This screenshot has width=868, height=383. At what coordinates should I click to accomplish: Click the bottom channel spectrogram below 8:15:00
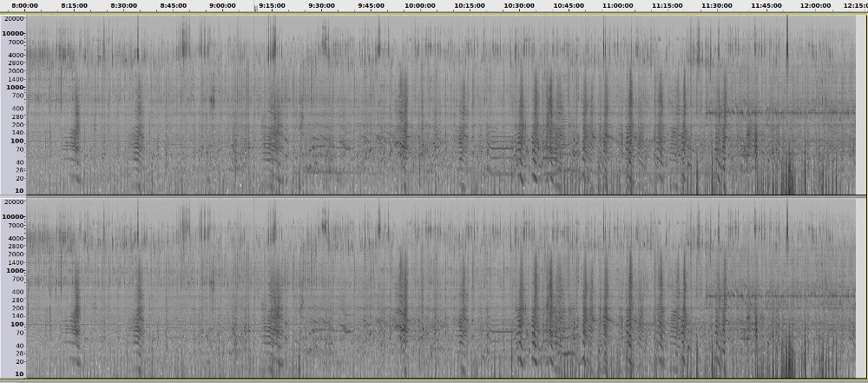coord(75,287)
